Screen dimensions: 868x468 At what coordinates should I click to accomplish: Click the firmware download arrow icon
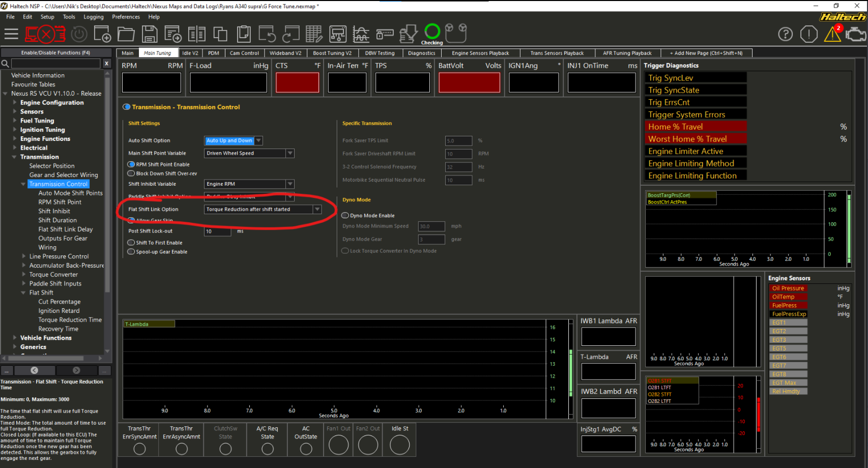pos(408,34)
